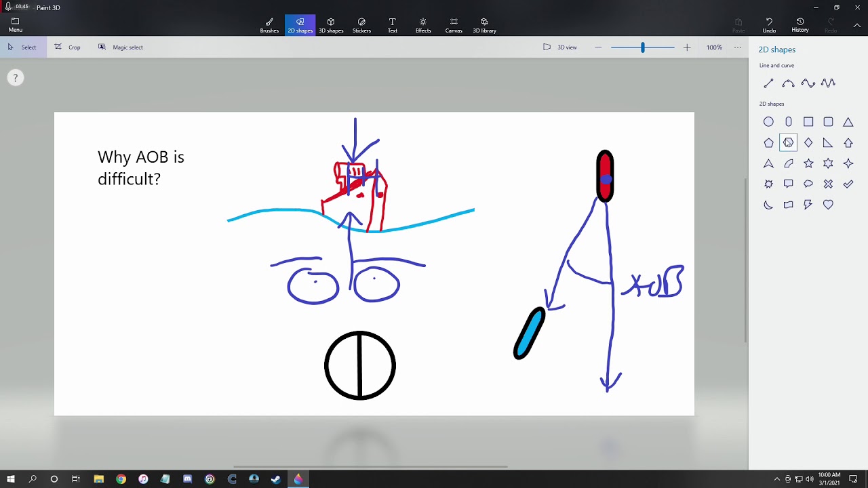The width and height of the screenshot is (868, 488).
Task: Open the 3D library
Action: [484, 25]
